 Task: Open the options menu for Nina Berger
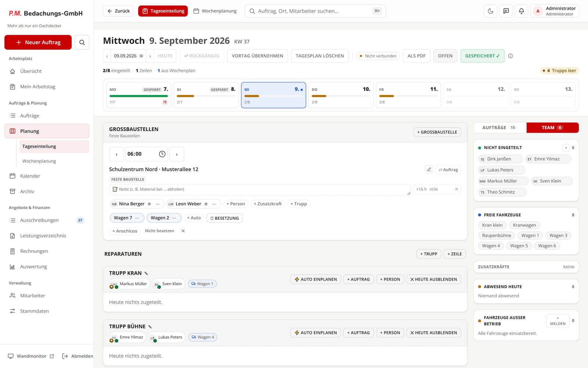pyautogui.click(x=158, y=204)
